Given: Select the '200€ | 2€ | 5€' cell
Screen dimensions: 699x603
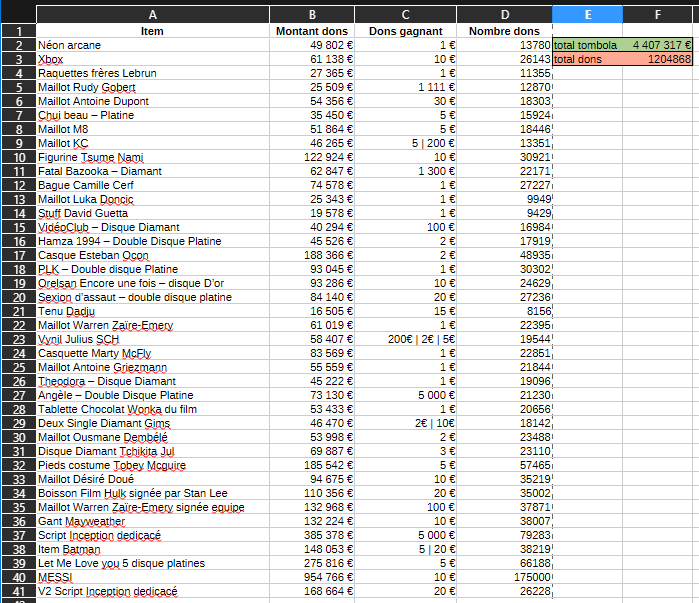Looking at the screenshot, I should [x=405, y=339].
